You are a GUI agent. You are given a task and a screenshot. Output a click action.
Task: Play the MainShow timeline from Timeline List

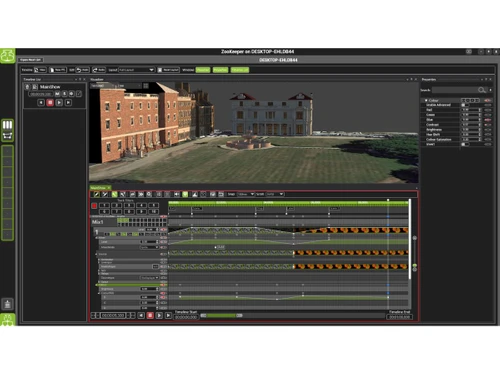[x=59, y=103]
